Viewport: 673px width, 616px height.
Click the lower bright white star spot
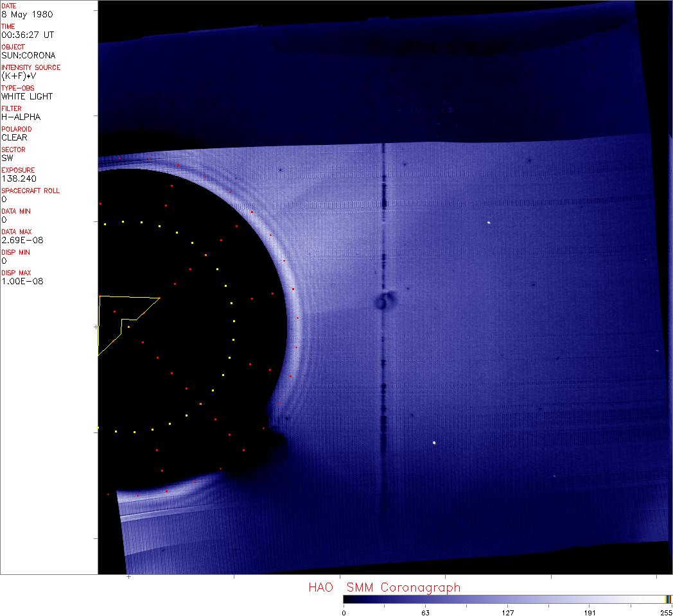[434, 442]
